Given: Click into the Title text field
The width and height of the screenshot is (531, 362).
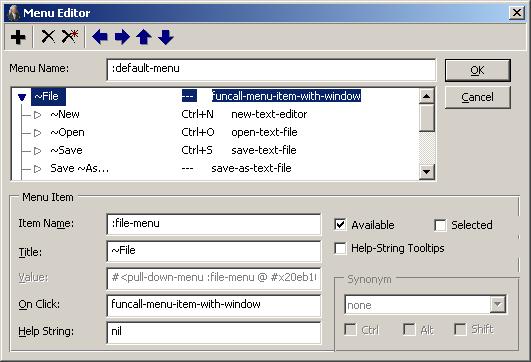Looking at the screenshot, I should [214, 251].
